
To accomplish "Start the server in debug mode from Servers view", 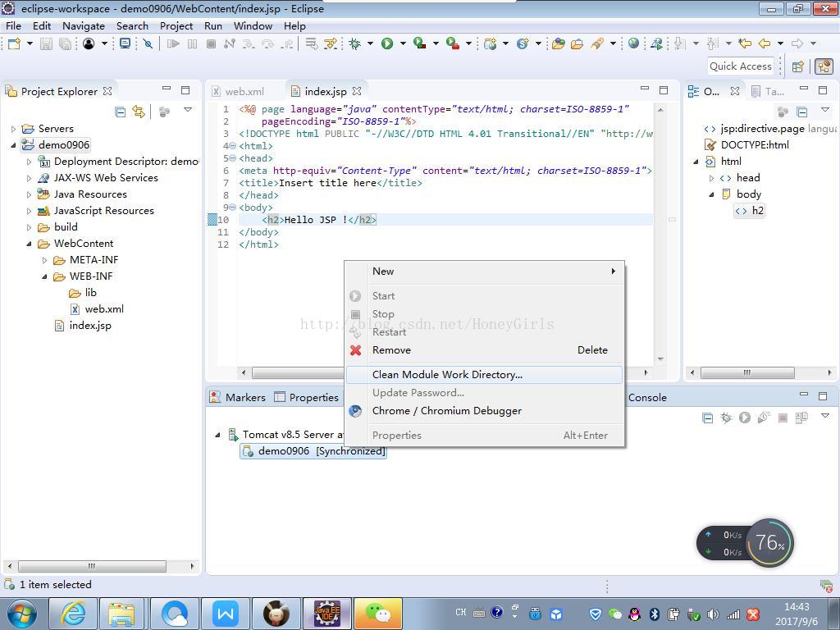I will coord(726,418).
